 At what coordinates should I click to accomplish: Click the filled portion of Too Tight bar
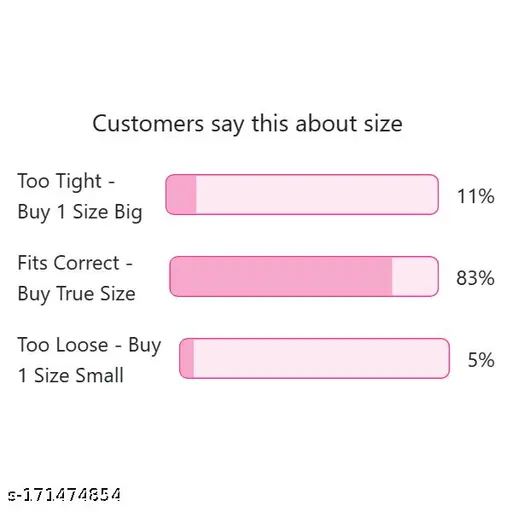(181, 194)
